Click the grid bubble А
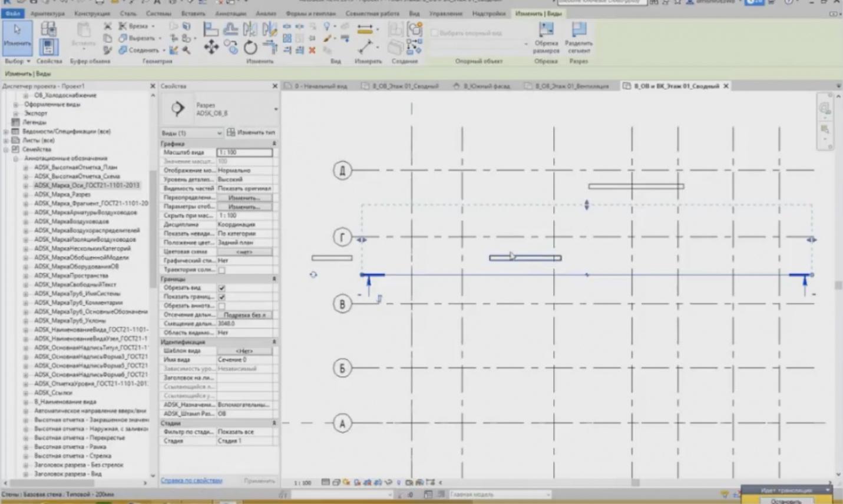Viewport: 843px width, 504px height. point(342,423)
